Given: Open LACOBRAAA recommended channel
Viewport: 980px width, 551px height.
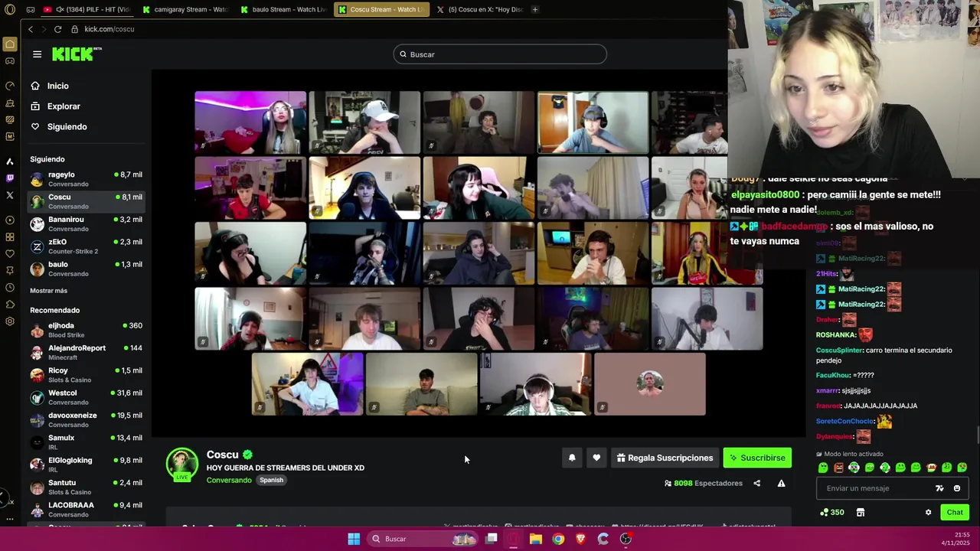Looking at the screenshot, I should (x=86, y=510).
